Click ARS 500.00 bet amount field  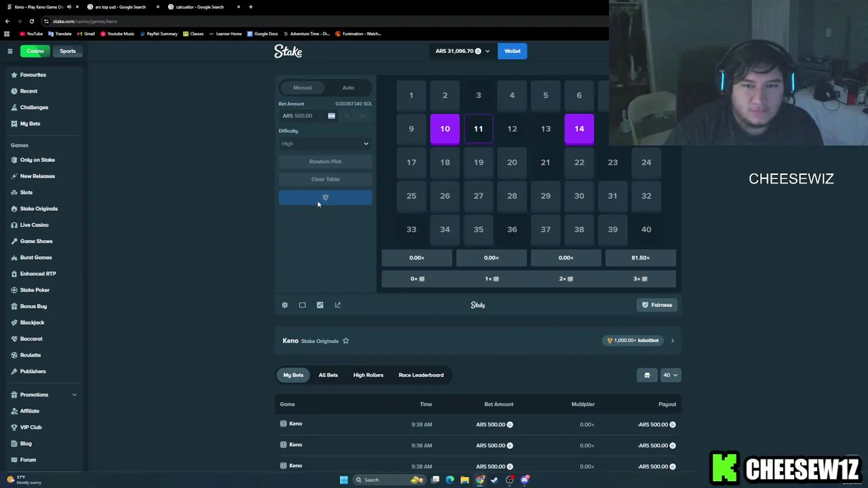tap(309, 116)
